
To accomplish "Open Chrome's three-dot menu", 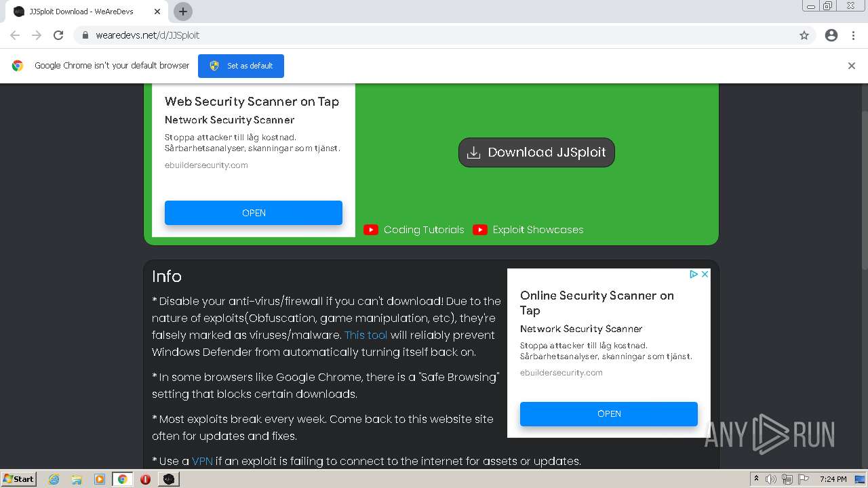I will [854, 35].
